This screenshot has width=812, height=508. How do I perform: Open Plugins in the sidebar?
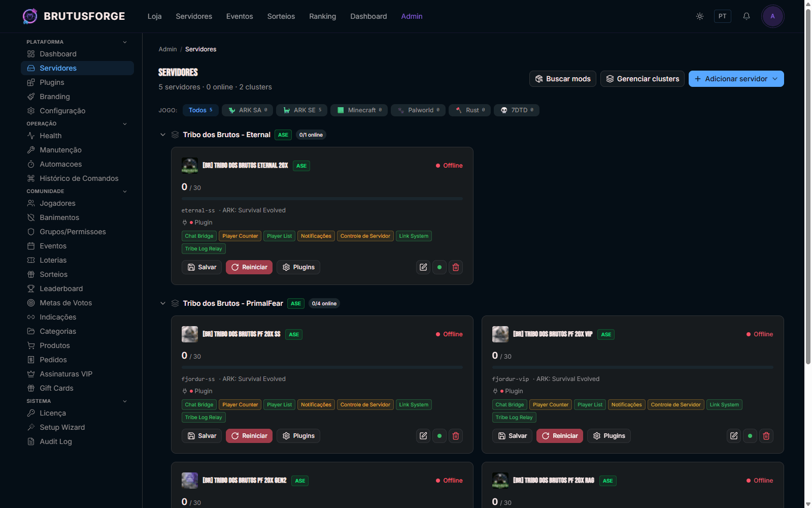(x=77, y=82)
